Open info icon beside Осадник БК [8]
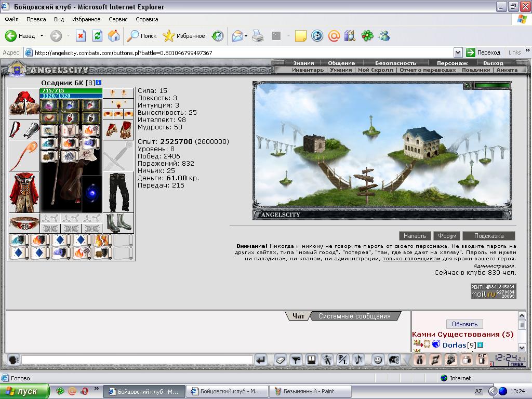 pyautogui.click(x=98, y=83)
